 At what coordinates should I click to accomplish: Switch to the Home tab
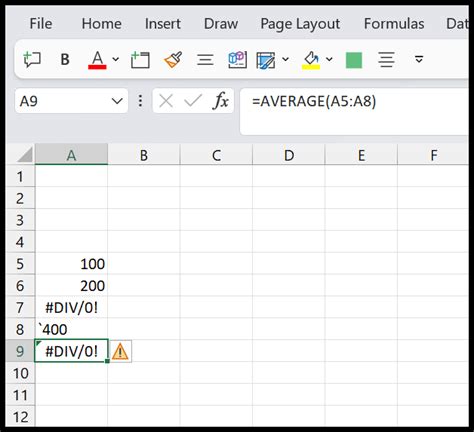(x=102, y=24)
